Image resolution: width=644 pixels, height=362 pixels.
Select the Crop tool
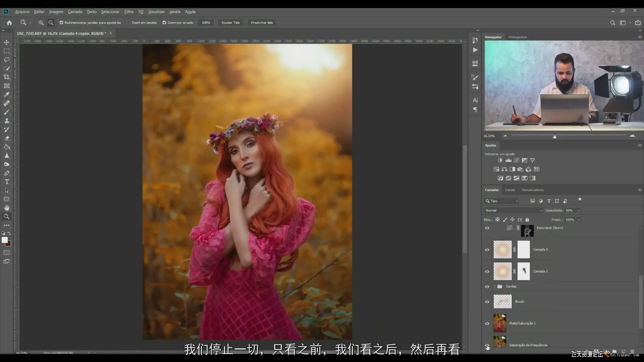(x=7, y=77)
